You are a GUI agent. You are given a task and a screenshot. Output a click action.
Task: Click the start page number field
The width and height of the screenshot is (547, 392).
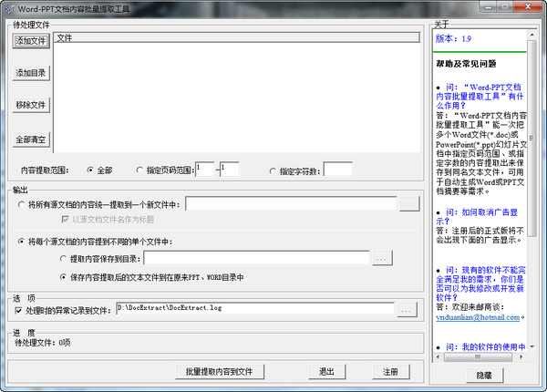(205, 170)
